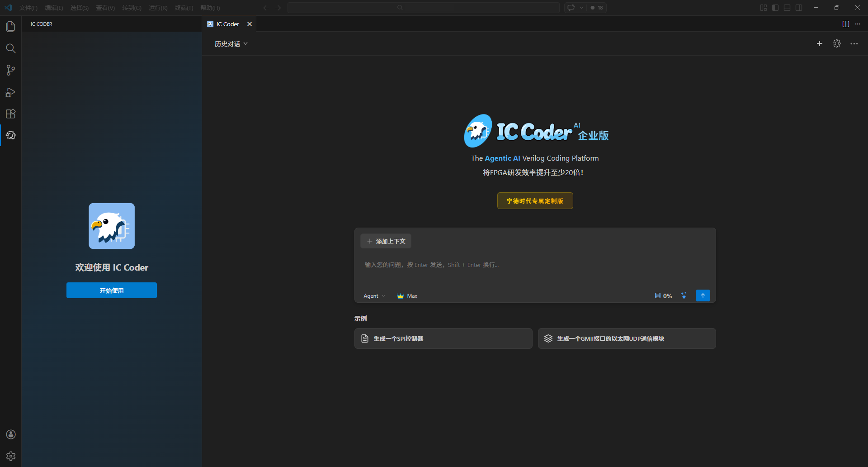
Task: Open the 选择(S) menu
Action: coord(79,8)
